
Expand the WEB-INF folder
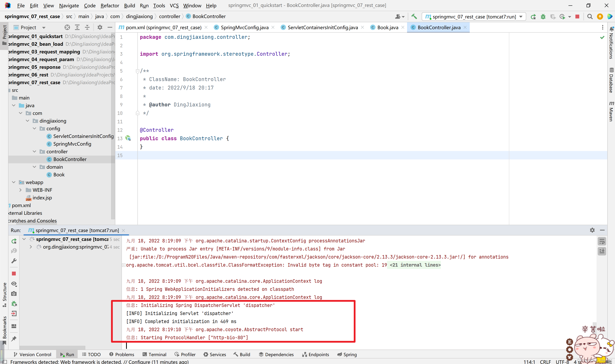(21, 190)
